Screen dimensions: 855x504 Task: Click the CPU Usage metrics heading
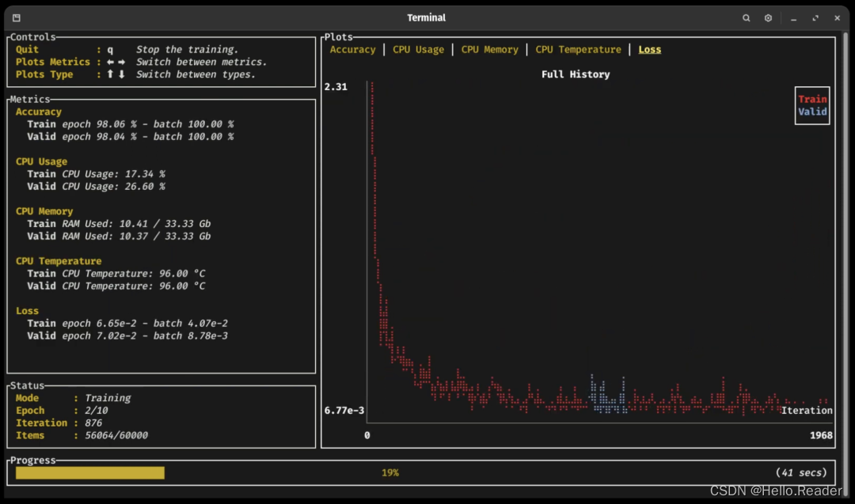pos(41,162)
